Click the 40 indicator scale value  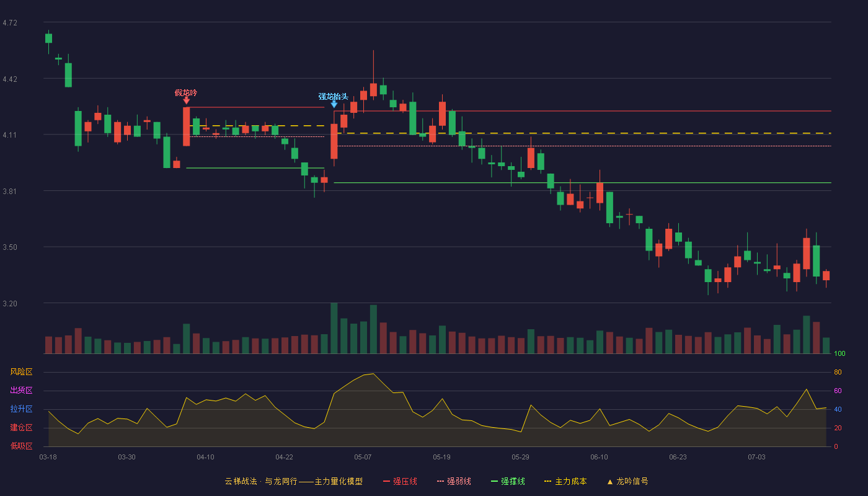(x=838, y=409)
